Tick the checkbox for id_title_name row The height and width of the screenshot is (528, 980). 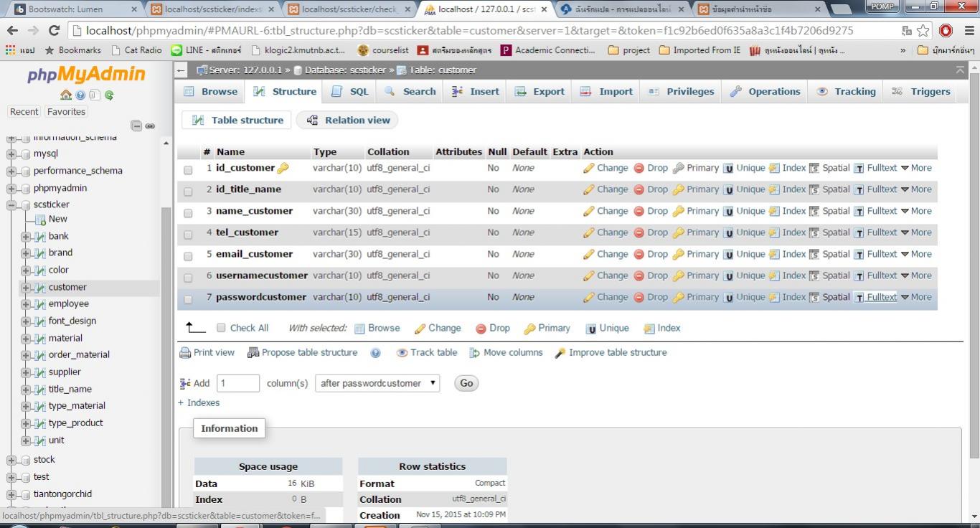click(x=188, y=192)
